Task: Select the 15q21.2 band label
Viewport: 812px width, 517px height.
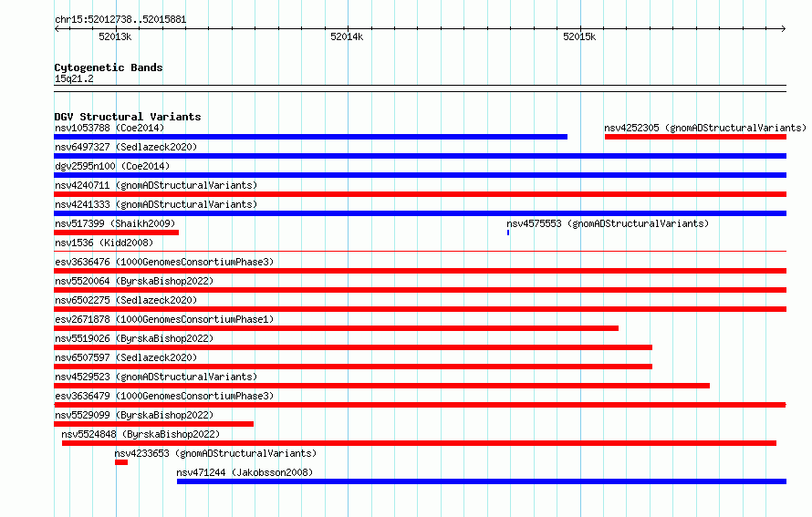Action: [x=74, y=78]
